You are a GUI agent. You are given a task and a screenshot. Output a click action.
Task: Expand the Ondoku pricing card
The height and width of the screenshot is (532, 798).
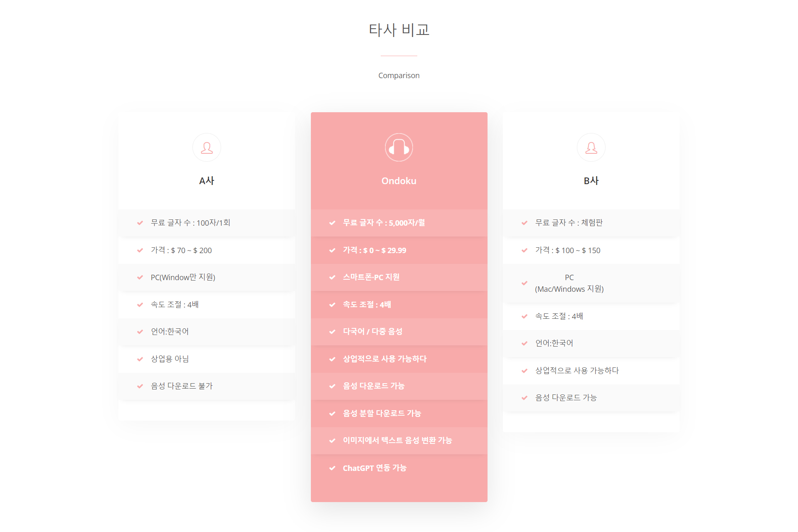399,305
